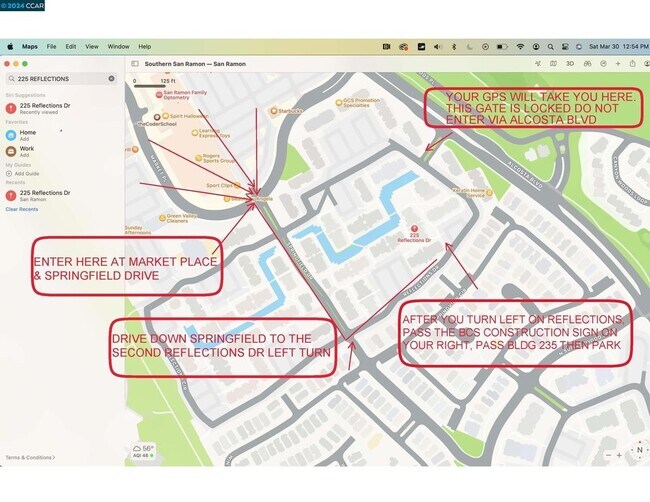Click the Siri icon in menu bar
Screen dimensions: 650x502
(x=579, y=47)
